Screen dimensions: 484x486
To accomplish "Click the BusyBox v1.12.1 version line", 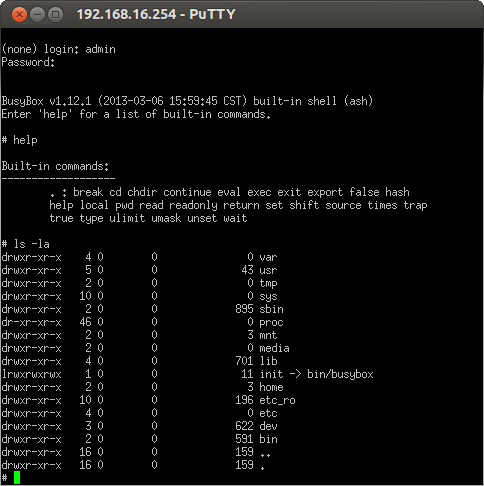I will point(187,101).
